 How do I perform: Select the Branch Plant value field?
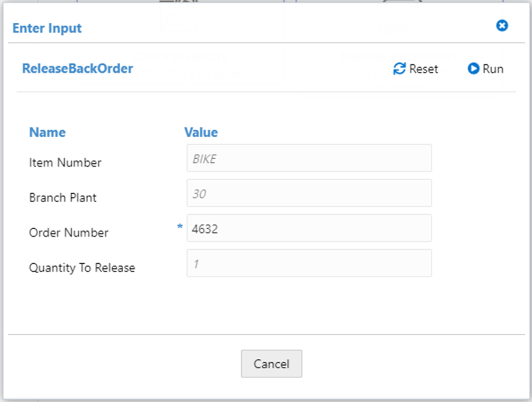[308, 193]
